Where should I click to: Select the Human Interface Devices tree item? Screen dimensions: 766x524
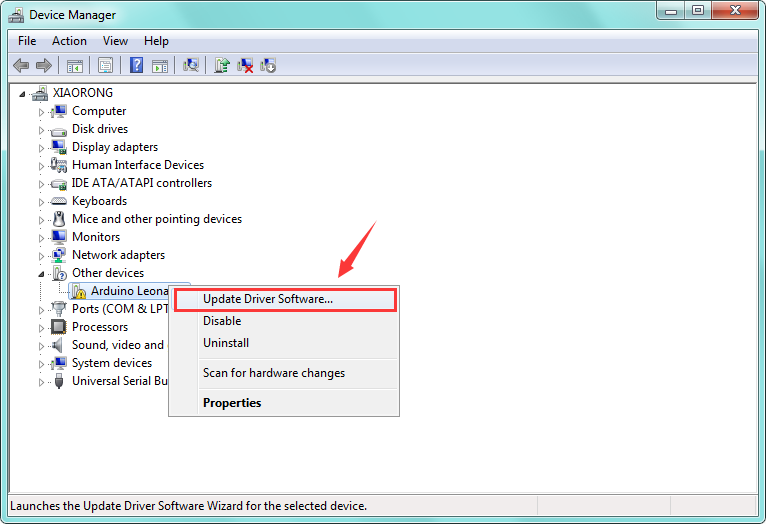137,165
